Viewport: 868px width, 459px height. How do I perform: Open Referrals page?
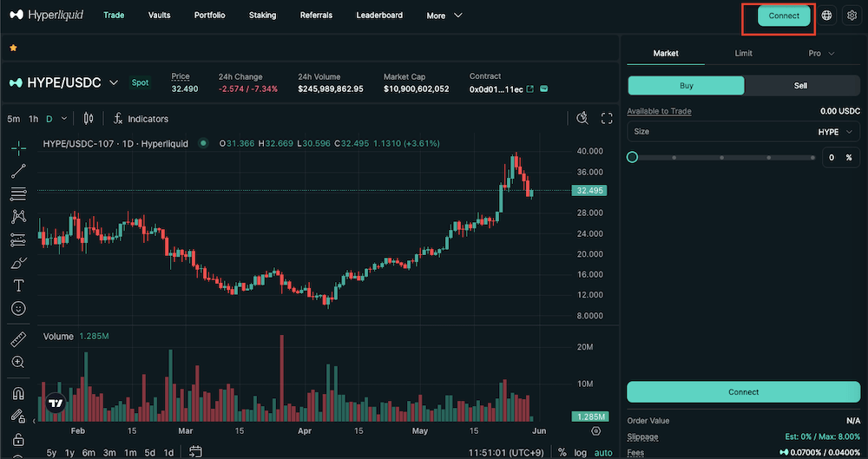[316, 15]
